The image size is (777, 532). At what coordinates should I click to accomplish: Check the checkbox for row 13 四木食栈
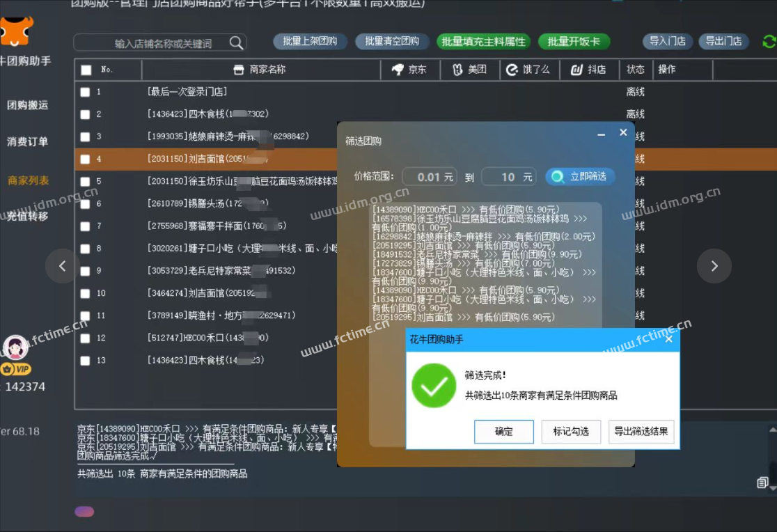pos(86,360)
